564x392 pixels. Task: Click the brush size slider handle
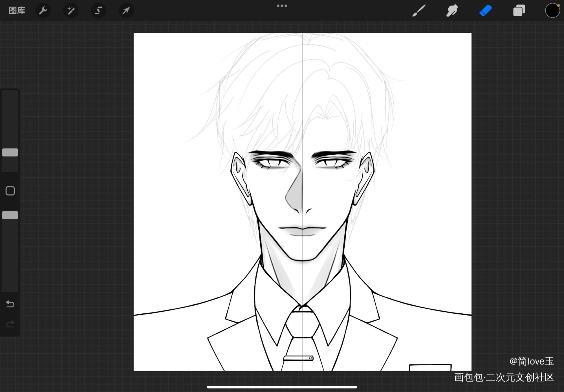(x=10, y=152)
